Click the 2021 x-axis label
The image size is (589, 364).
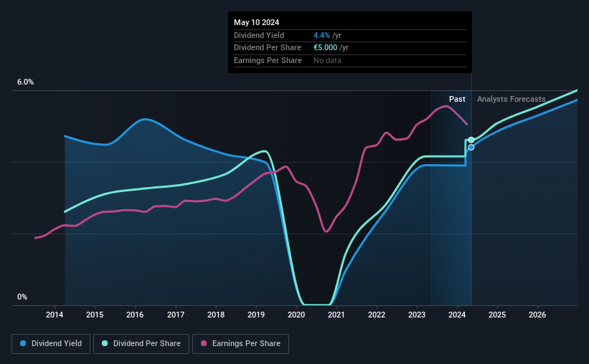coord(336,315)
